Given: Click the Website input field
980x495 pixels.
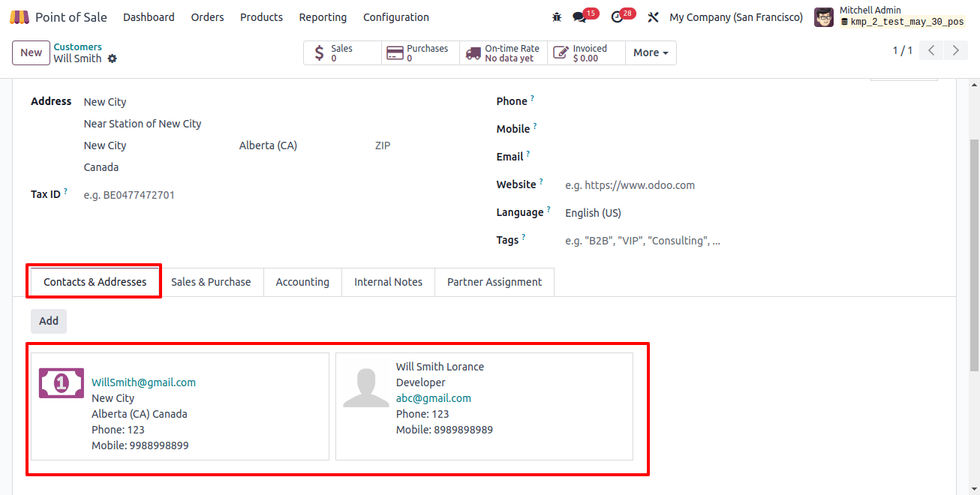Looking at the screenshot, I should 750,185.
